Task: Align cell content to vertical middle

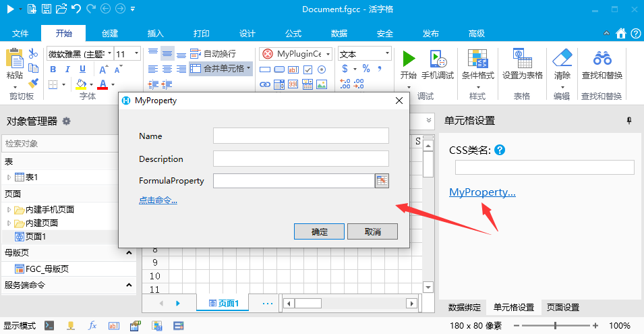Action: point(167,53)
